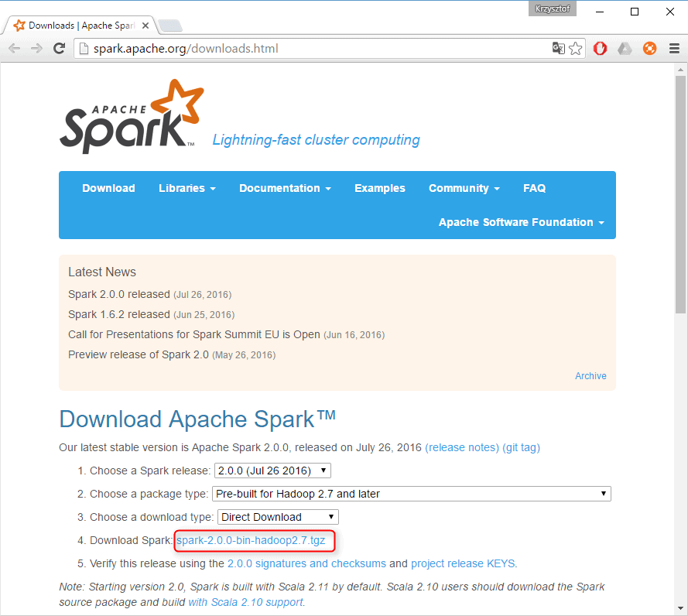Image resolution: width=688 pixels, height=616 pixels.
Task: Maximize the browser window
Action: coord(635,12)
